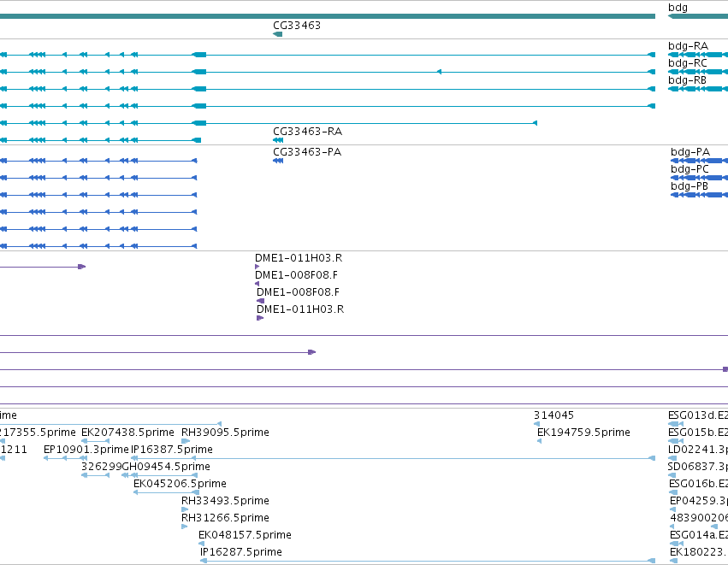Screen dimensions: 728x565
Task: Select the bdg-PA protein label
Action: 690,152
